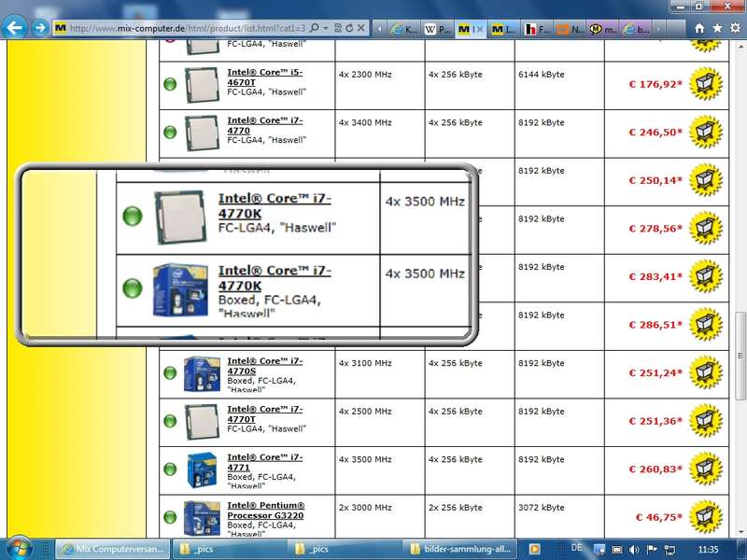Screen dimensions: 747x560
Task: Open the volume speaker tray icon
Action: pyautogui.click(x=634, y=550)
